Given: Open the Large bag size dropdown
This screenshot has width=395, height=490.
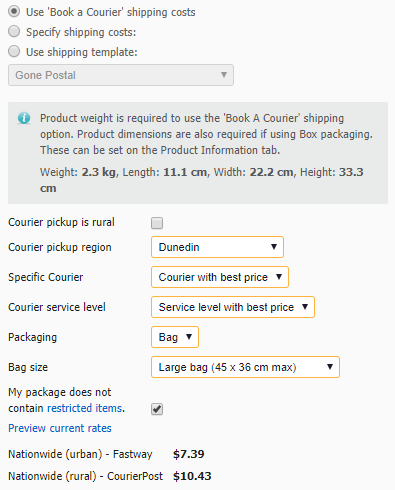Looking at the screenshot, I should point(245,367).
